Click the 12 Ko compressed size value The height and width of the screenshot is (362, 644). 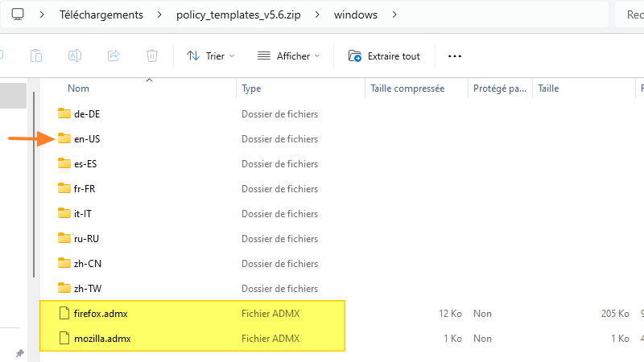pos(450,314)
